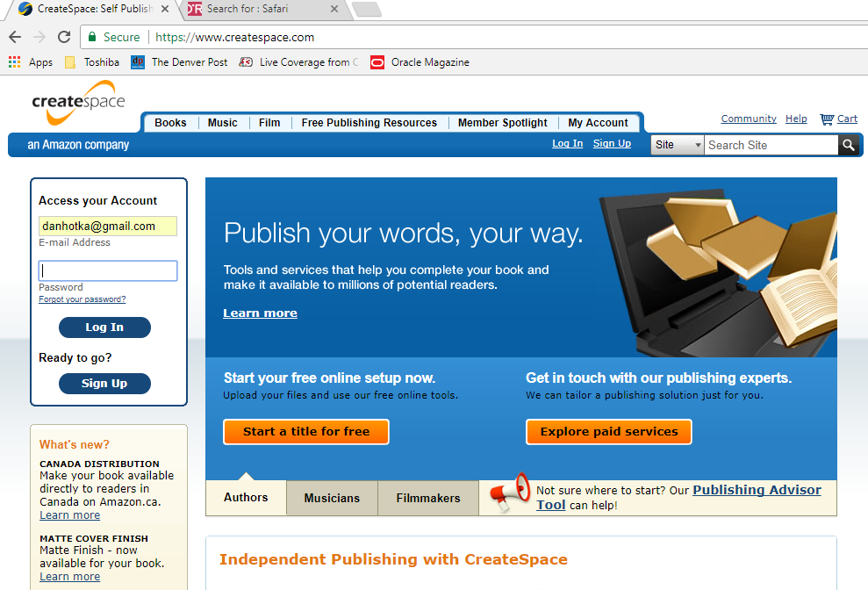Click the browser forward arrow
The height and width of the screenshot is (590, 868).
click(x=39, y=37)
